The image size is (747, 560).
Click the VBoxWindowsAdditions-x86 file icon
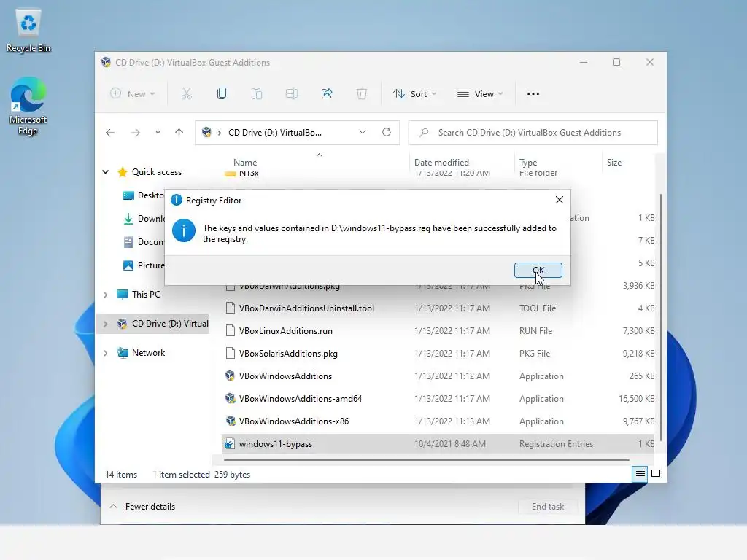pos(231,421)
